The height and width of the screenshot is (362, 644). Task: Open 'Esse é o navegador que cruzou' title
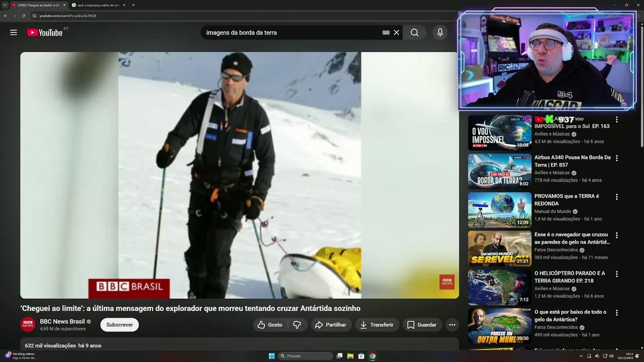(x=572, y=239)
